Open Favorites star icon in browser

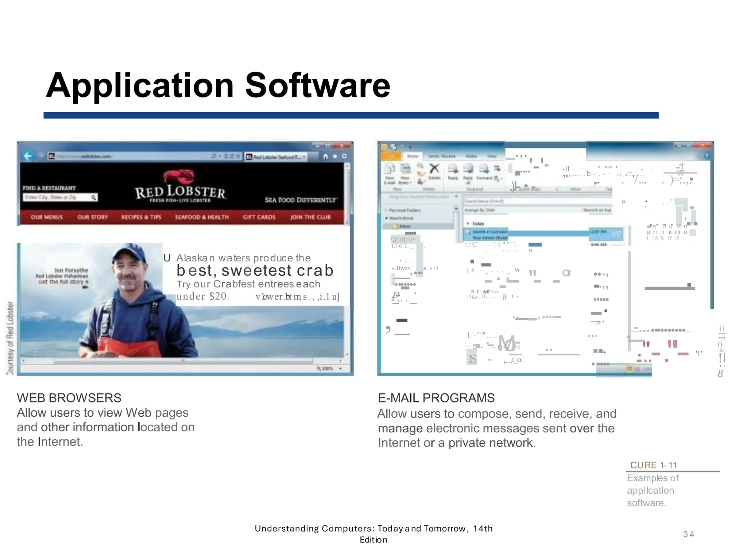pos(335,156)
